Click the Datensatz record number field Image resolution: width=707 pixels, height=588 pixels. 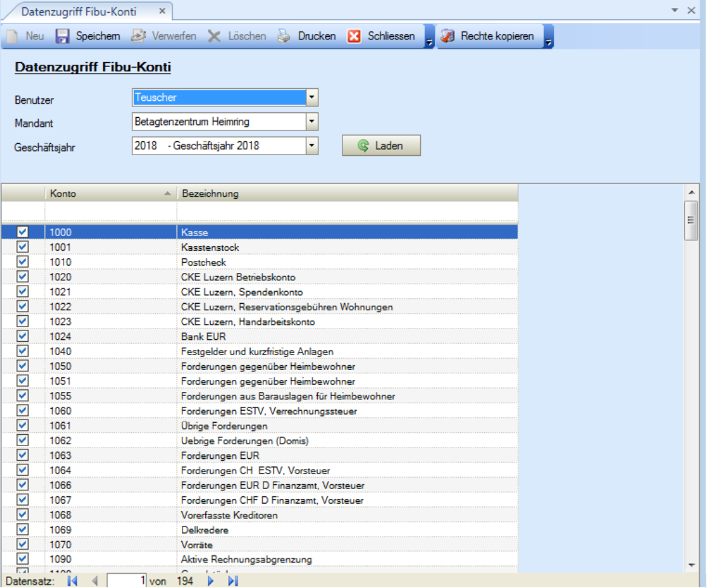pyautogui.click(x=127, y=581)
